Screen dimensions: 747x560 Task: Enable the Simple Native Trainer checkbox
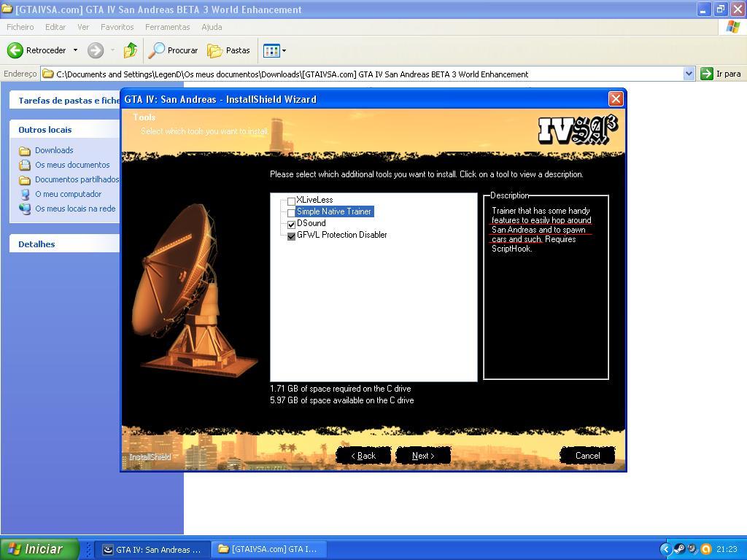click(x=291, y=213)
